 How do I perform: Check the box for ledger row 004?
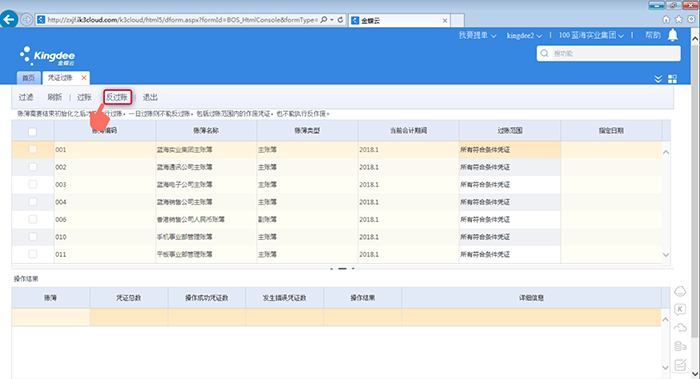click(33, 202)
